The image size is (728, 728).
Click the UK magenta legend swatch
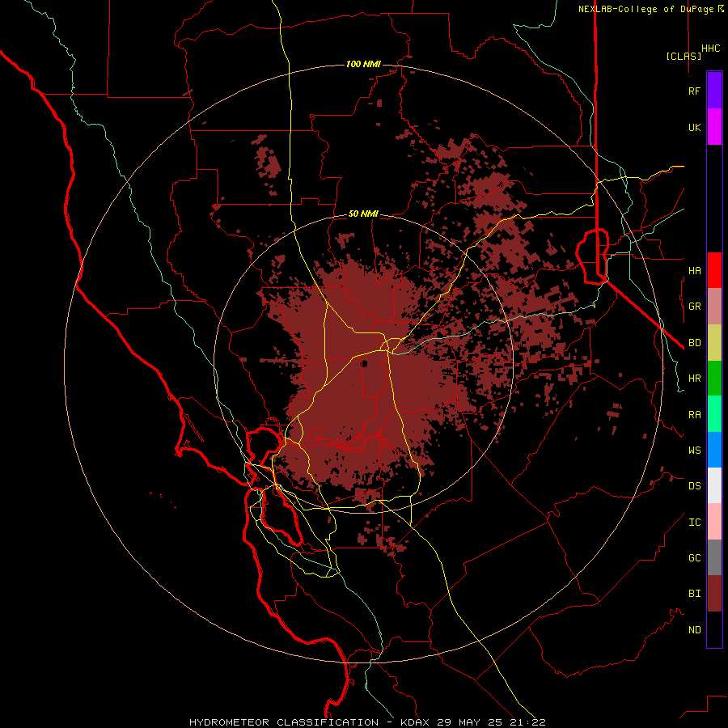click(x=714, y=127)
